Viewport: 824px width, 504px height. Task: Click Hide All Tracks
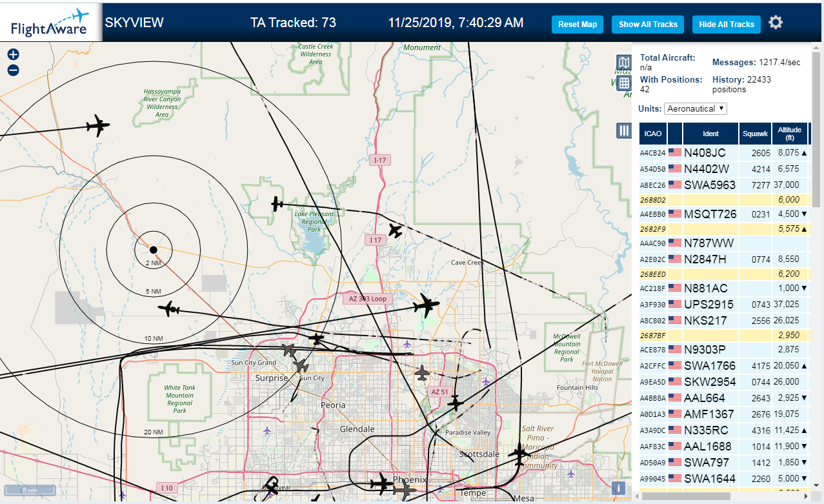coord(727,25)
